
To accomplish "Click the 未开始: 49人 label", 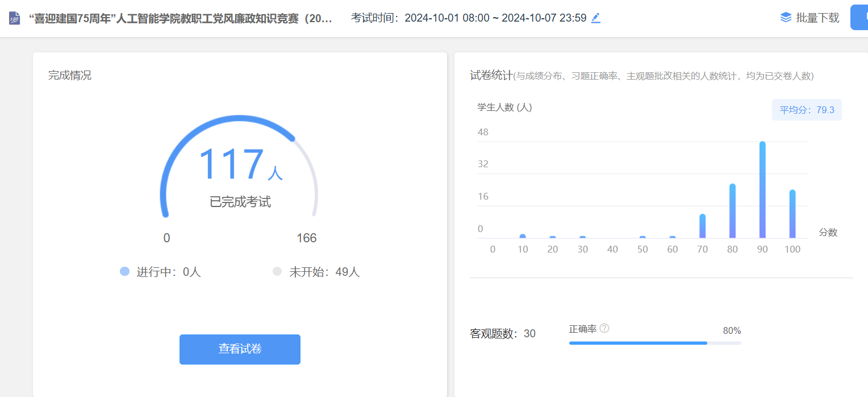I will [324, 272].
